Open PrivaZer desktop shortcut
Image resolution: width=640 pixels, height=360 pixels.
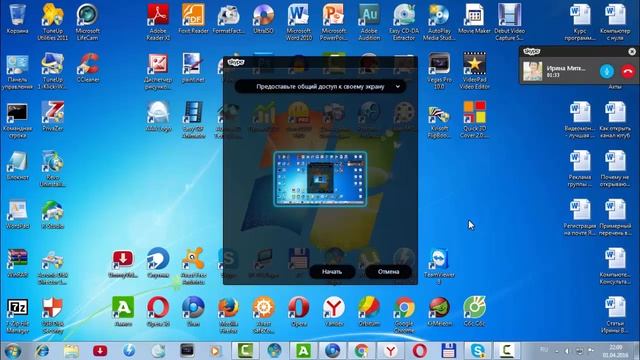tap(53, 117)
